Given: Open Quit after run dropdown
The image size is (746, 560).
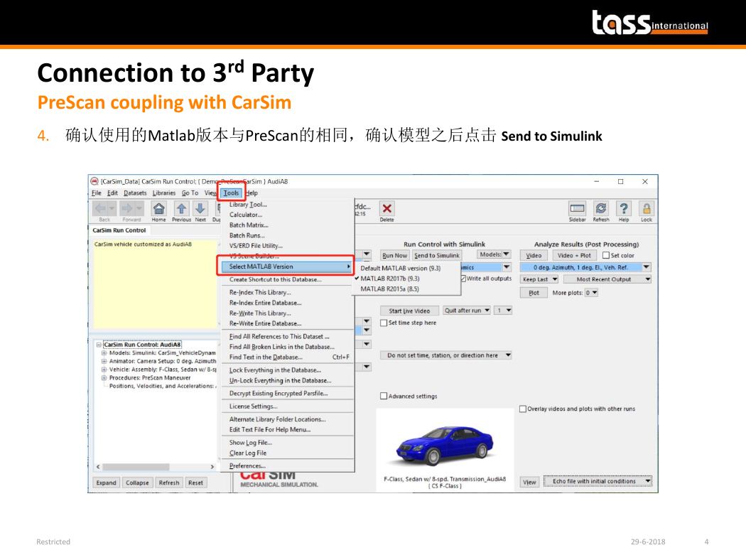Looking at the screenshot, I should 467,311.
